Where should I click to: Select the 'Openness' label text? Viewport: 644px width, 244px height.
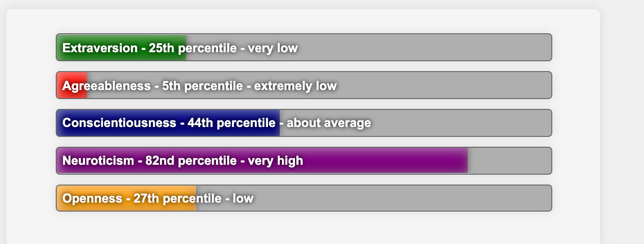[x=92, y=199]
